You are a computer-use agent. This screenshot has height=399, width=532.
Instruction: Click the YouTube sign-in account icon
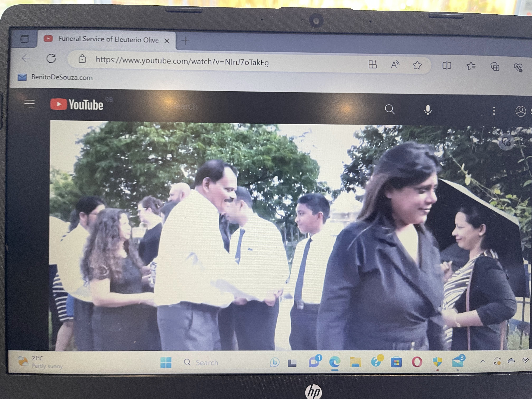coord(521,111)
